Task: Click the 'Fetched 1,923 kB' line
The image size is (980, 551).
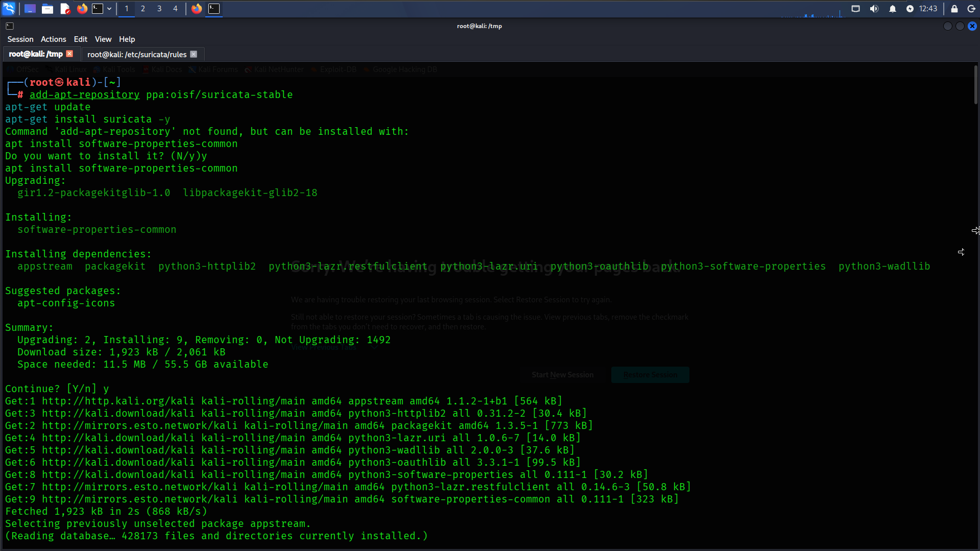Action: pyautogui.click(x=106, y=512)
